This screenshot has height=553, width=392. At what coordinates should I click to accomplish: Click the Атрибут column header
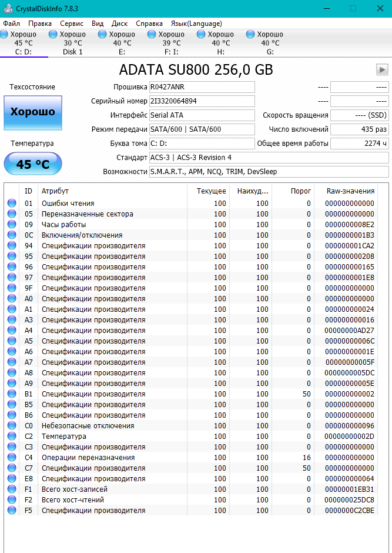tap(112, 191)
